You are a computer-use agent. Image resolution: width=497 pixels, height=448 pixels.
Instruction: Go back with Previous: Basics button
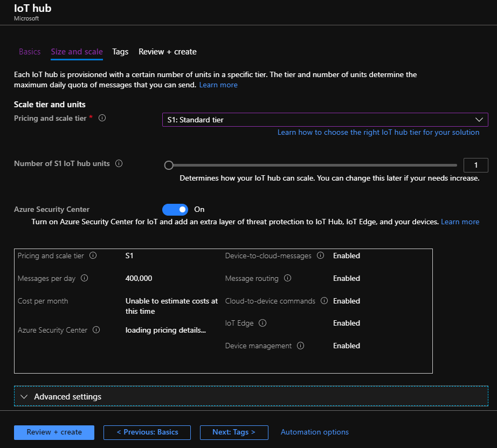pos(147,432)
